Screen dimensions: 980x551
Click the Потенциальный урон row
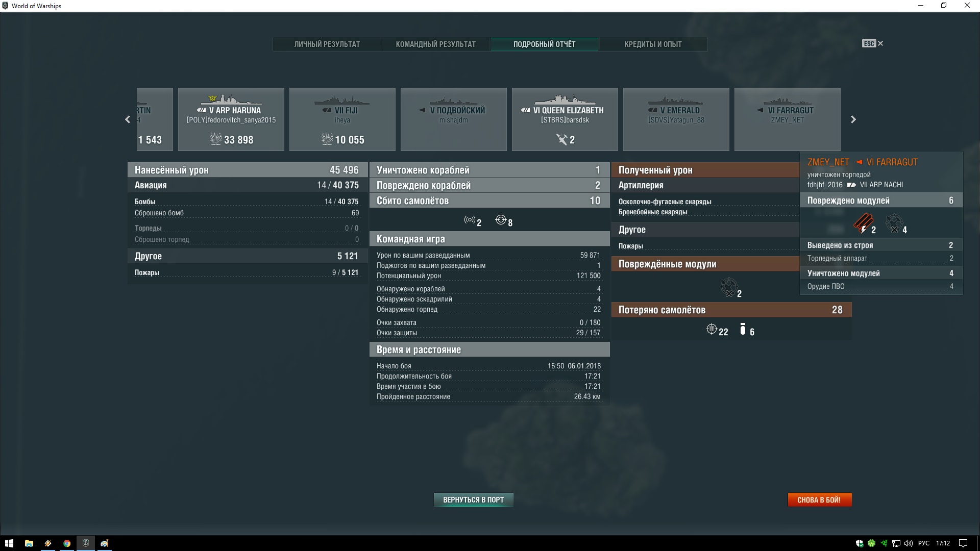pos(489,275)
